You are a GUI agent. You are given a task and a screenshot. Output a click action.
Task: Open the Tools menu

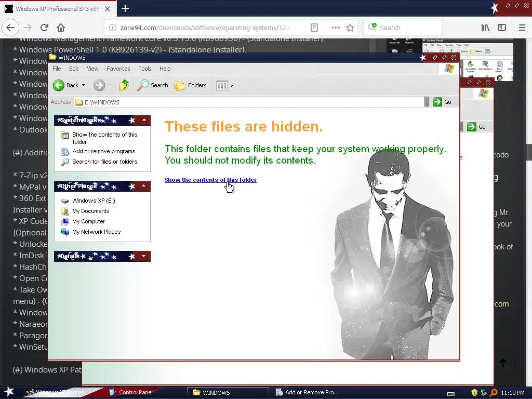point(145,69)
